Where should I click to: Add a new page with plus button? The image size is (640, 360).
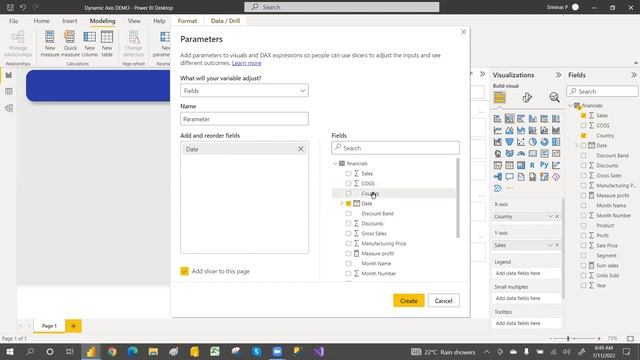click(73, 326)
